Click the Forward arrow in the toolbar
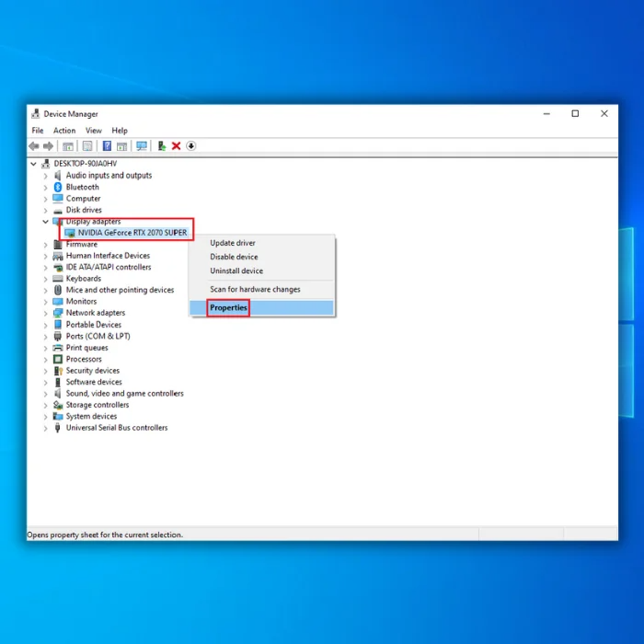The height and width of the screenshot is (644, 644). [x=49, y=145]
